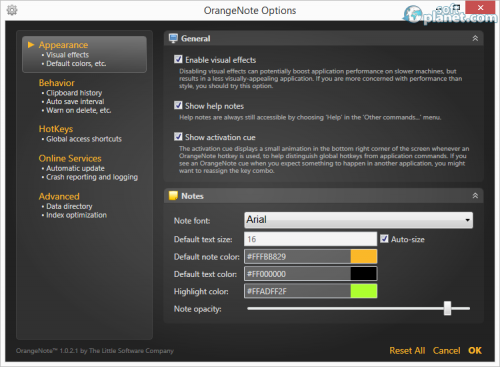
Task: Uncheck the Auto-size checkbox
Action: click(x=384, y=239)
